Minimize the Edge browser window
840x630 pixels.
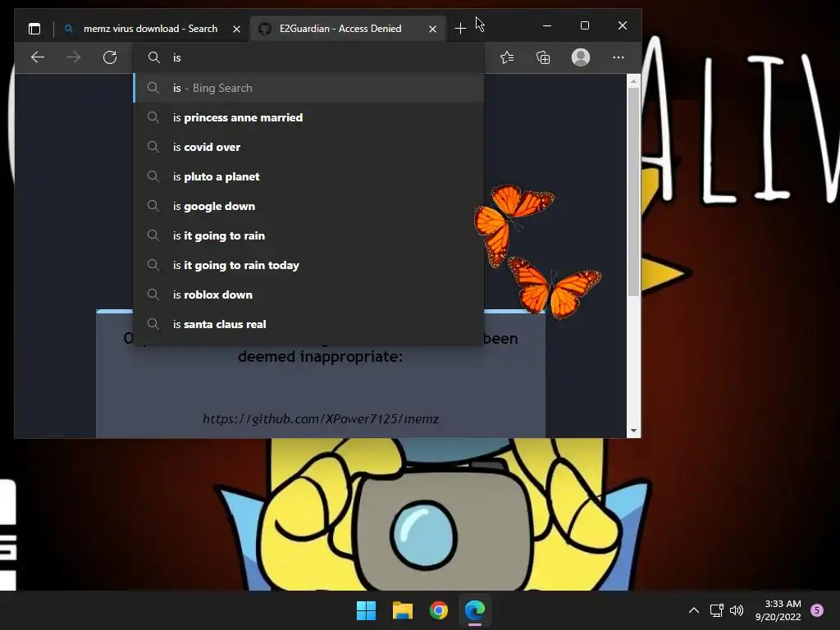pos(547,25)
